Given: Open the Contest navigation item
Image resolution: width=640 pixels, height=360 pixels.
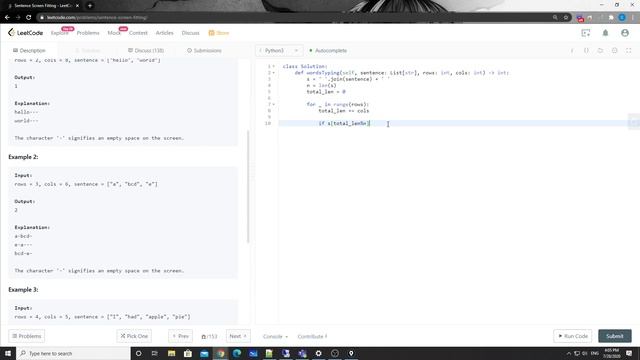Looking at the screenshot, I should pyautogui.click(x=138, y=33).
